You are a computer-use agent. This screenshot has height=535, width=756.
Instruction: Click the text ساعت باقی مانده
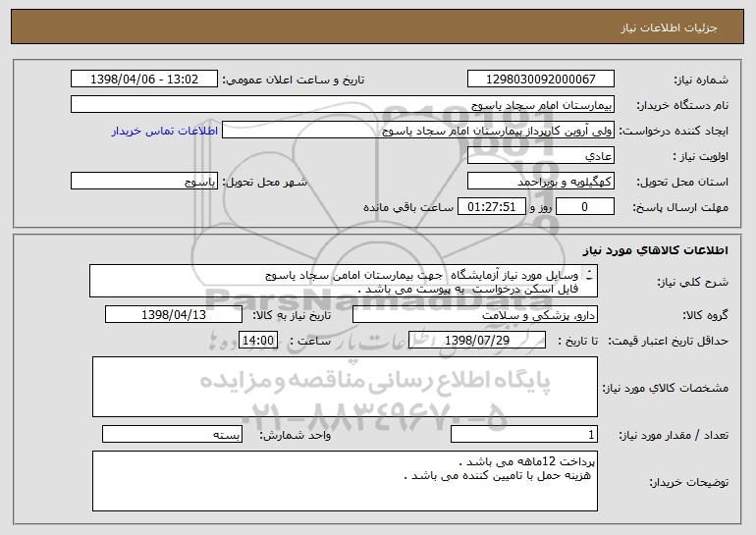tap(407, 207)
